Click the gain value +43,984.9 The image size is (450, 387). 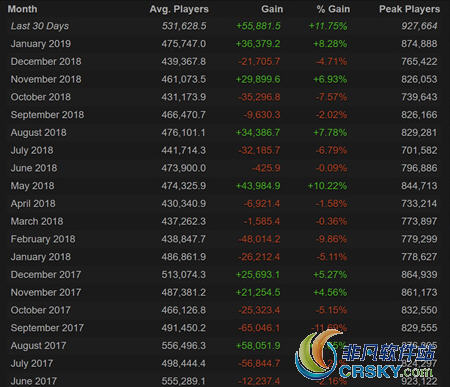258,186
